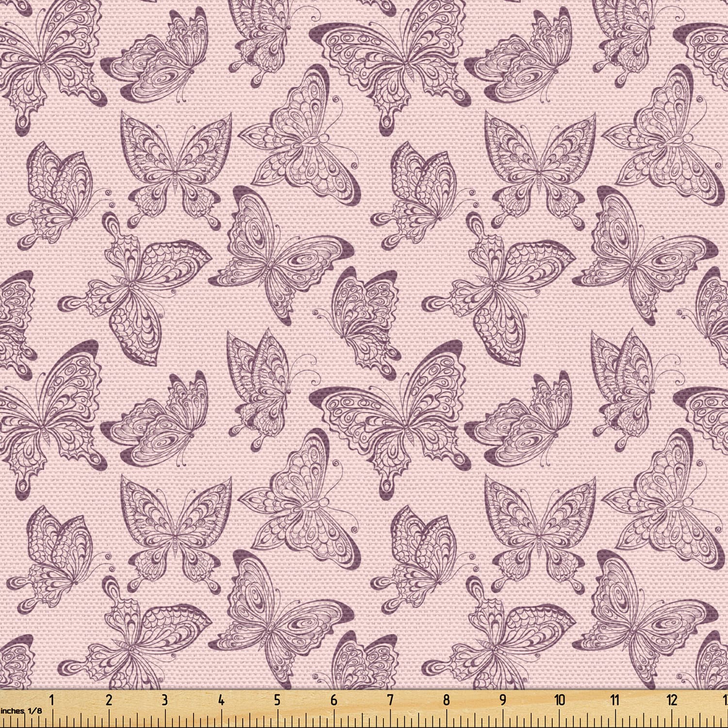
Task: Click the numeral 6 on the ruler
Action: [x=333, y=699]
